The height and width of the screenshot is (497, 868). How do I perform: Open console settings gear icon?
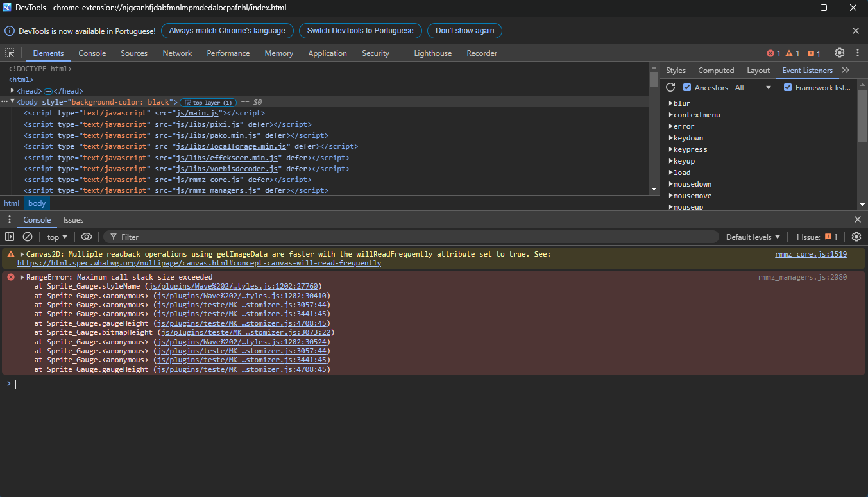coord(856,237)
